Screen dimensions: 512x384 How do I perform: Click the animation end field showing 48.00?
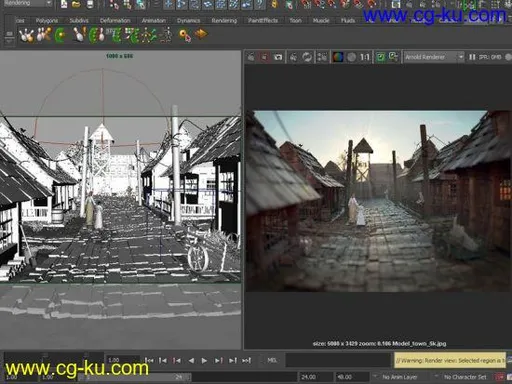click(x=351, y=377)
